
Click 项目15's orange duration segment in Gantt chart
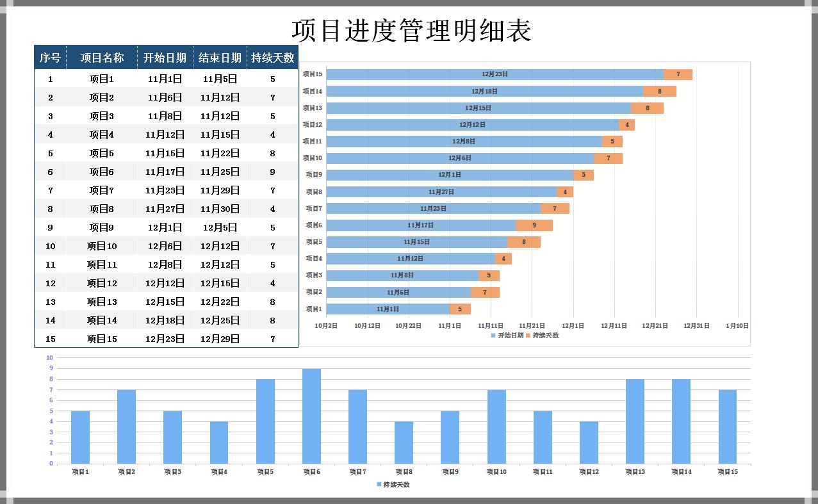[678, 74]
